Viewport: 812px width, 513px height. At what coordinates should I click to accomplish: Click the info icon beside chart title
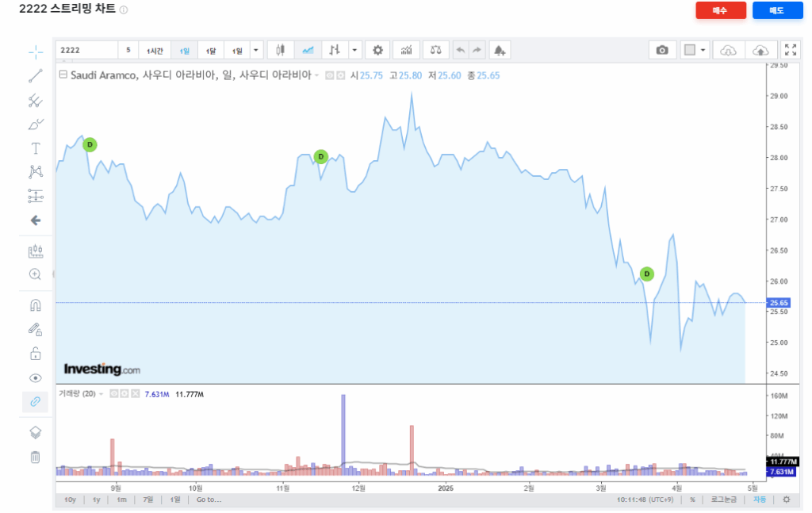click(123, 10)
